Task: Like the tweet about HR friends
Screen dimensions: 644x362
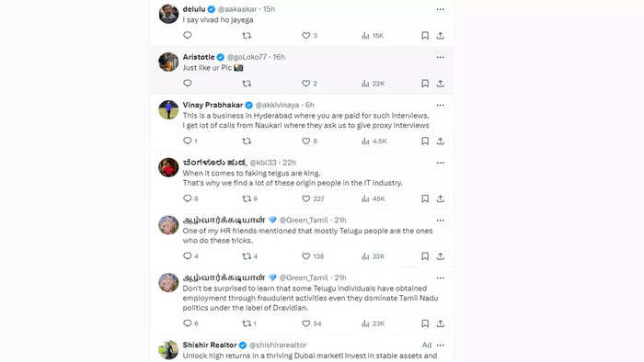Action: click(306, 256)
